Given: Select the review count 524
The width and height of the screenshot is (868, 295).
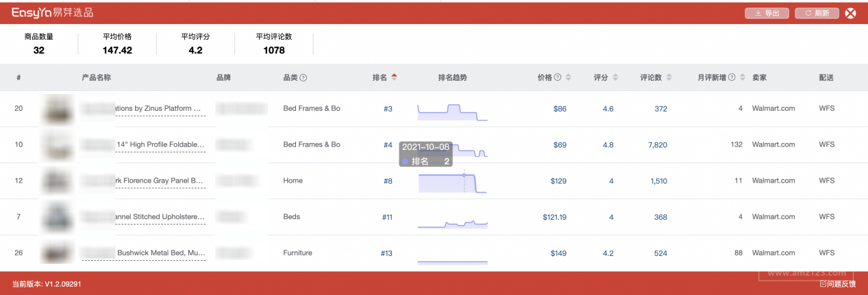Looking at the screenshot, I should (660, 253).
